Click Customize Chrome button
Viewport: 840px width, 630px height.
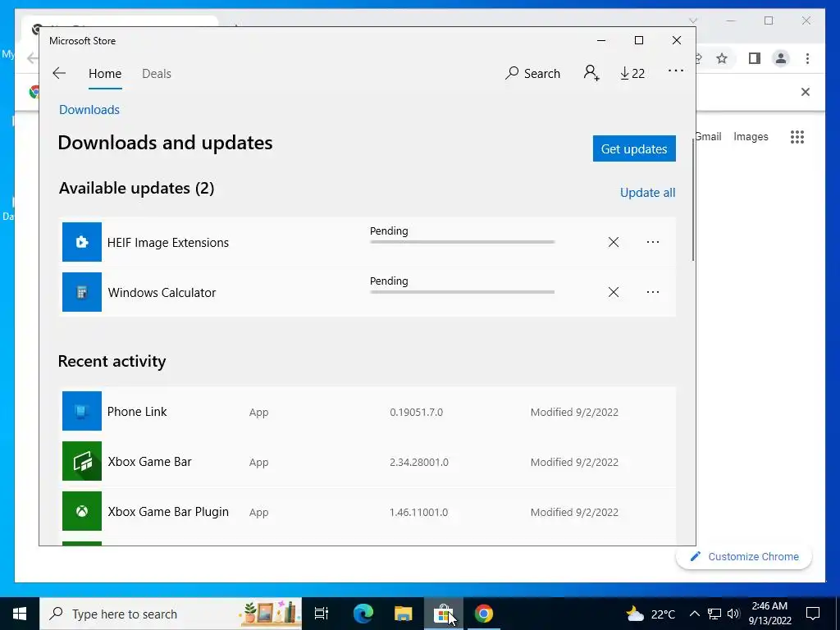[744, 557]
